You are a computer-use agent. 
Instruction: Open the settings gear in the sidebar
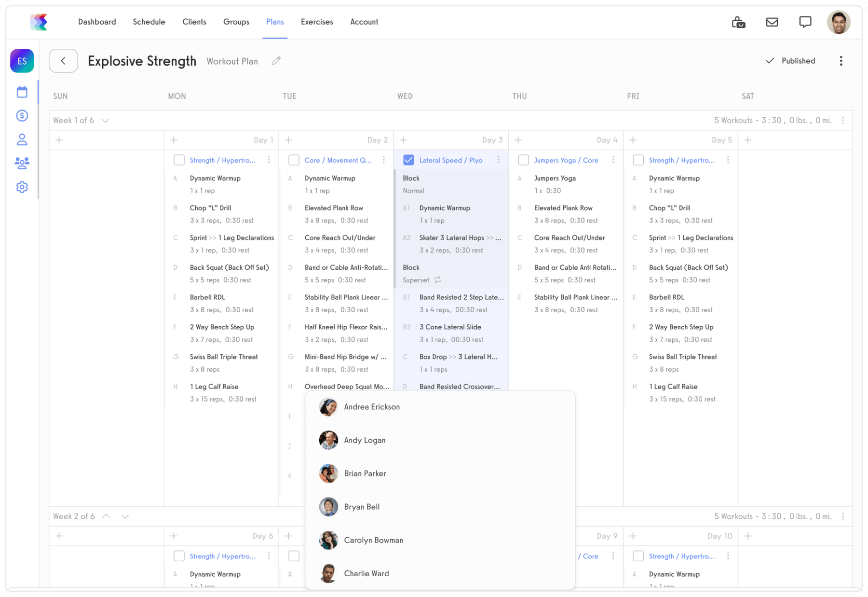point(22,187)
